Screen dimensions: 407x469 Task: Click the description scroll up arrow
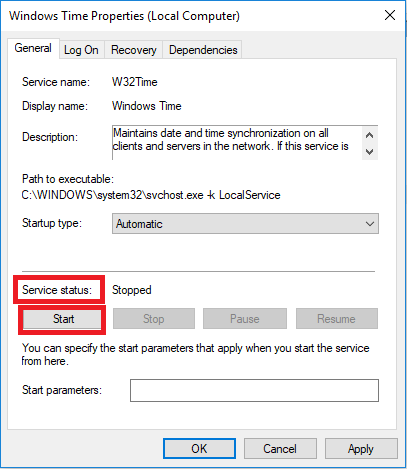pyautogui.click(x=369, y=135)
